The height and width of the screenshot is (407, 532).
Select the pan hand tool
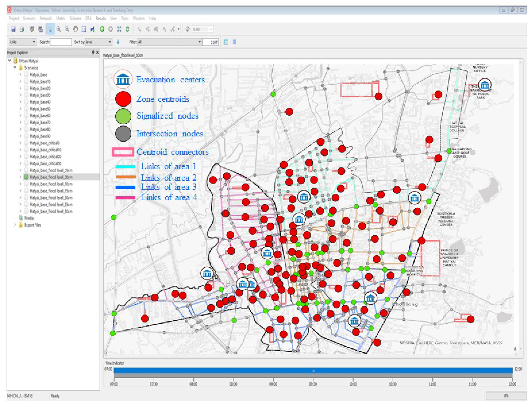pos(76,29)
